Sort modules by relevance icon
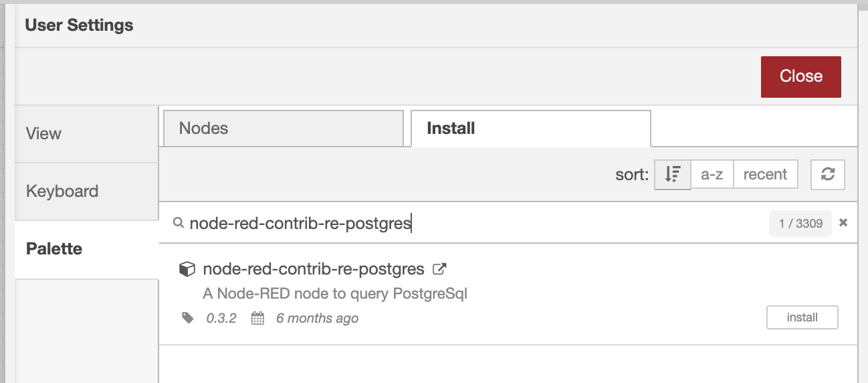 673,175
